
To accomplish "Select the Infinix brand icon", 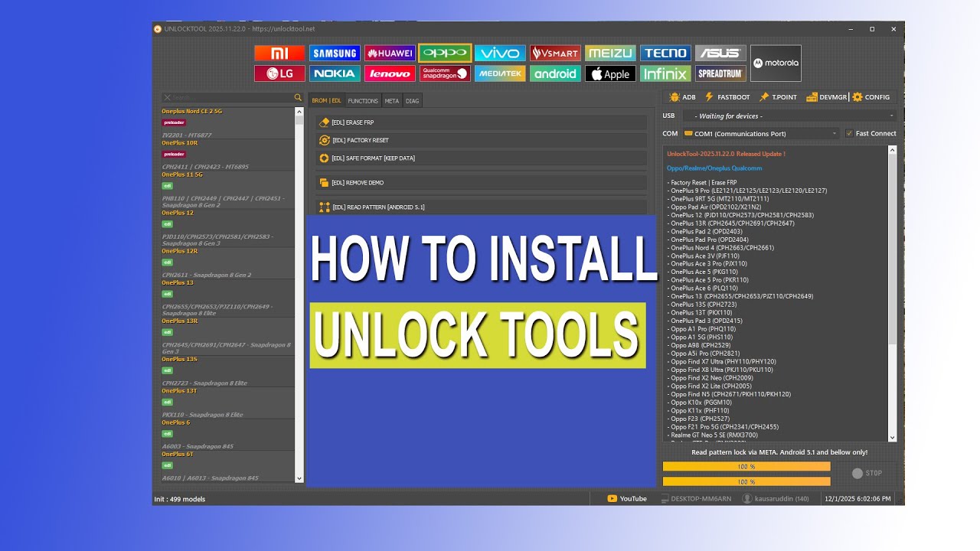I will (665, 73).
